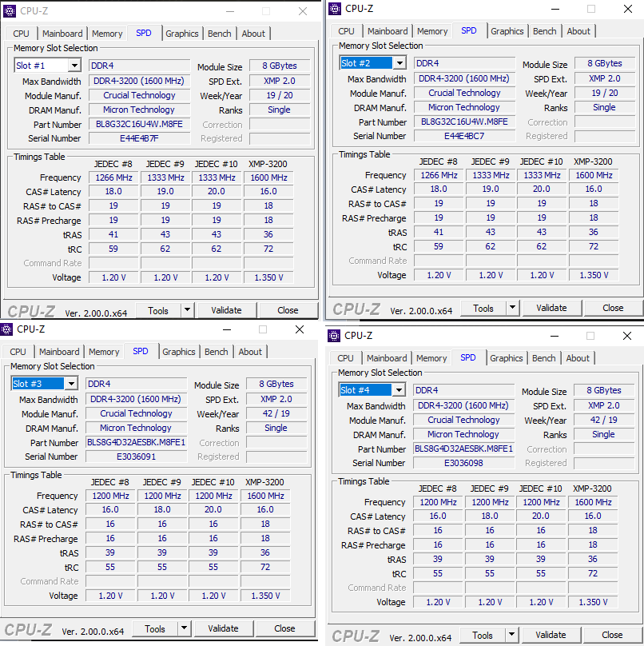Select serial number E3036098 field

463,463
